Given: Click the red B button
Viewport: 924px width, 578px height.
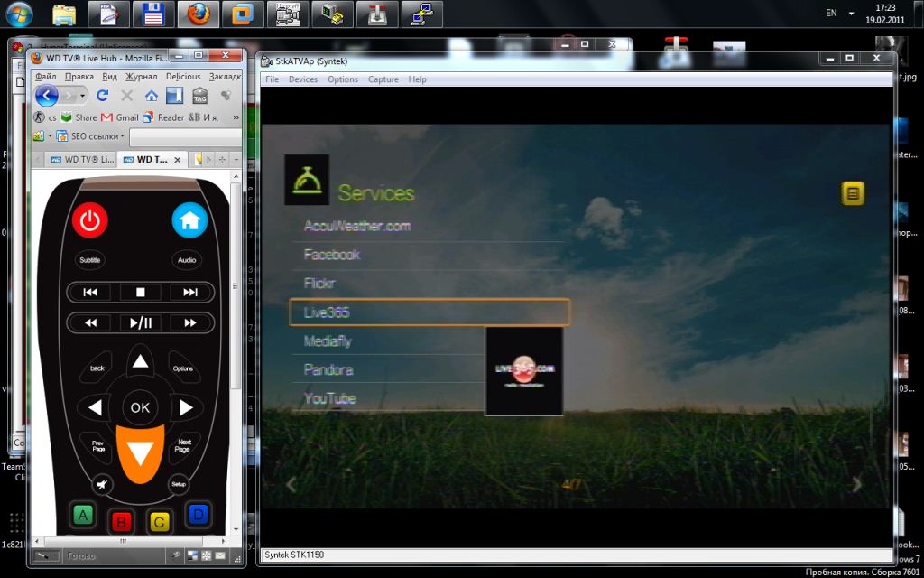Looking at the screenshot, I should point(121,521).
